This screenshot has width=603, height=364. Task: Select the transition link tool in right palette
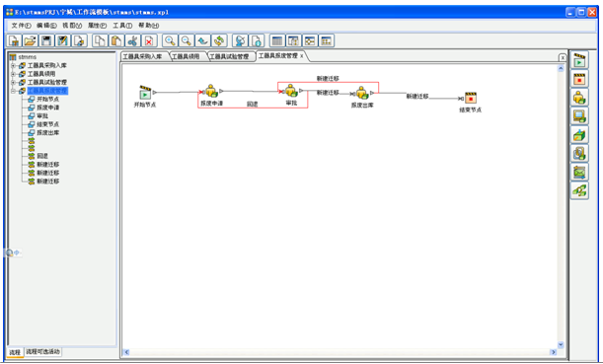click(x=579, y=190)
